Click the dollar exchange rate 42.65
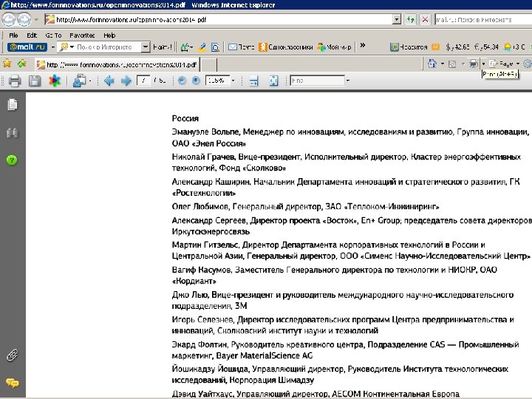The image size is (532, 399). point(457,47)
